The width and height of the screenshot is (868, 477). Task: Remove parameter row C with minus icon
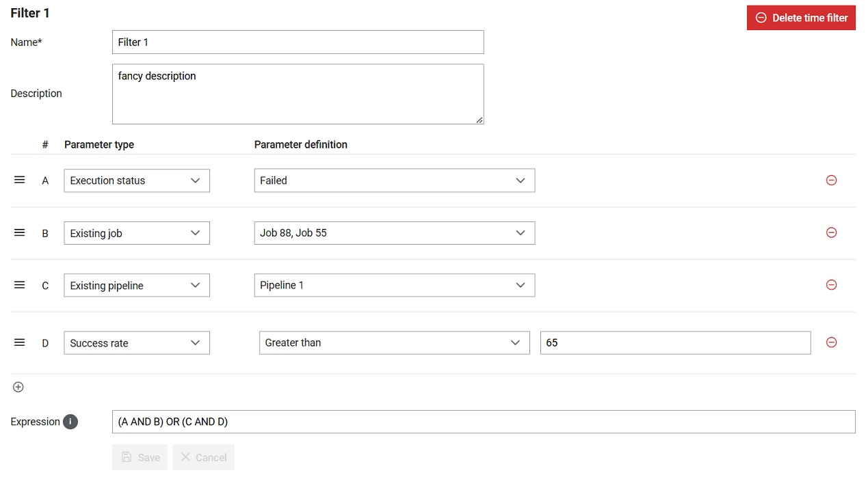coord(831,285)
